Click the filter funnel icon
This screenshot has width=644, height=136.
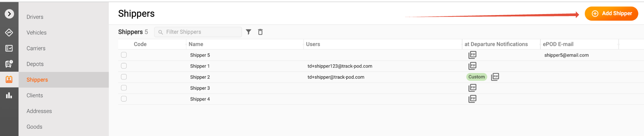point(248,32)
